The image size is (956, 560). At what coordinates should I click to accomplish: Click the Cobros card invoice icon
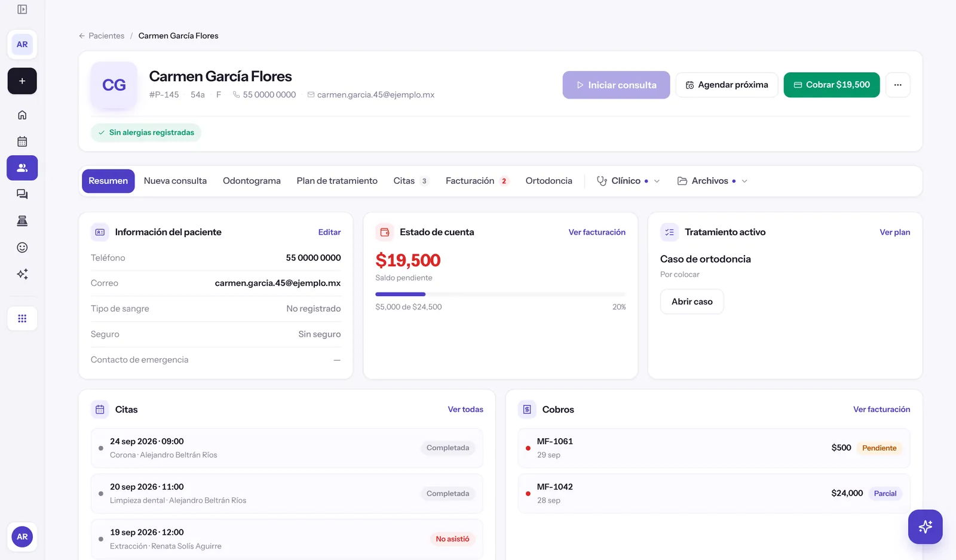(527, 410)
